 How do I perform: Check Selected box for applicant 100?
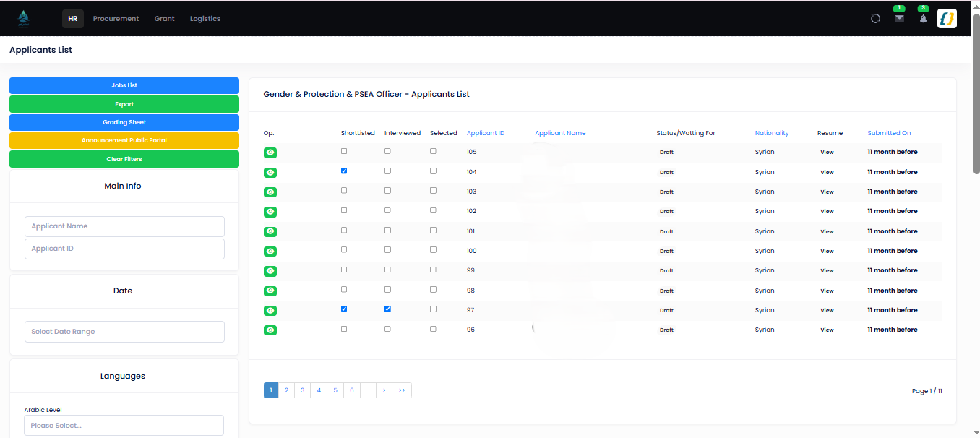coord(433,250)
